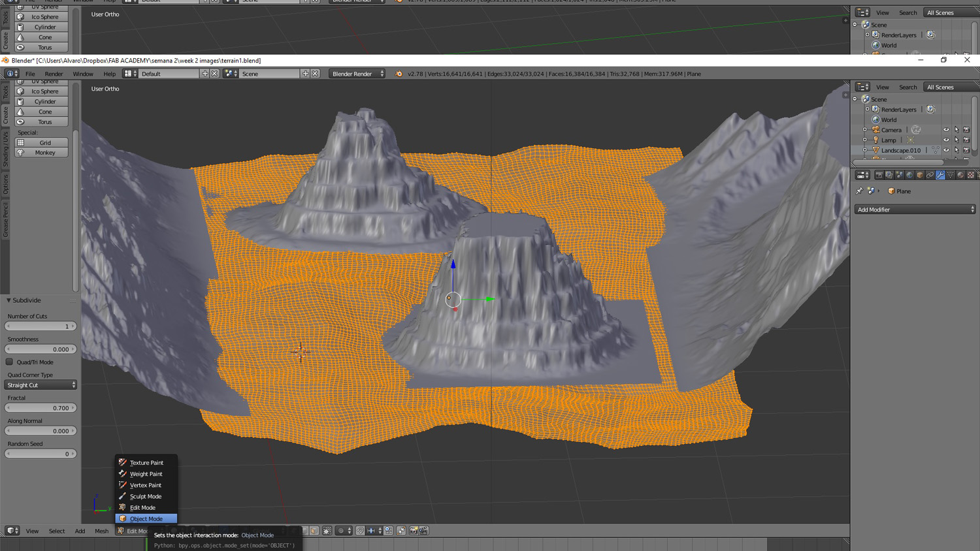The image size is (980, 551).
Task: Open the scene browser icon
Action: click(231, 74)
